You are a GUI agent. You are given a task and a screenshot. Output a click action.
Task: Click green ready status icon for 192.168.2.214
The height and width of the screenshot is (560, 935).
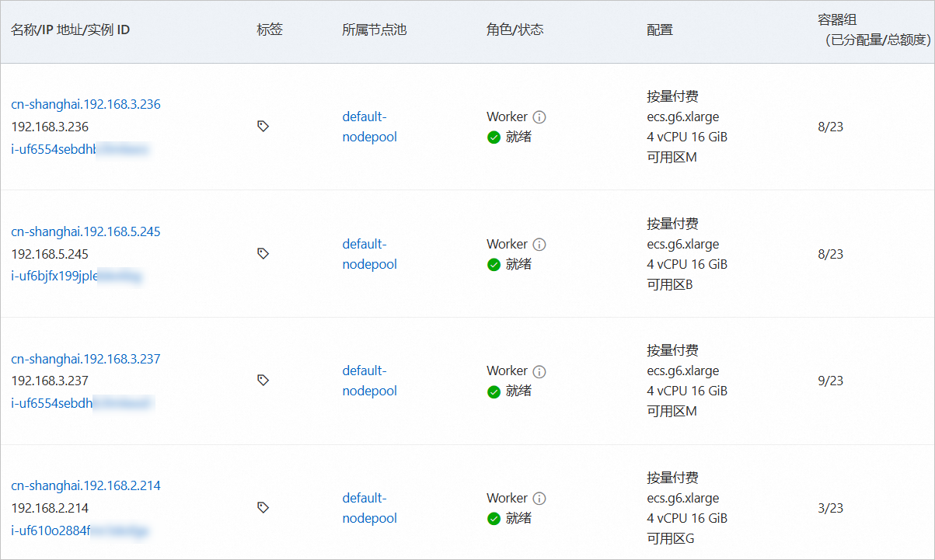tap(494, 519)
